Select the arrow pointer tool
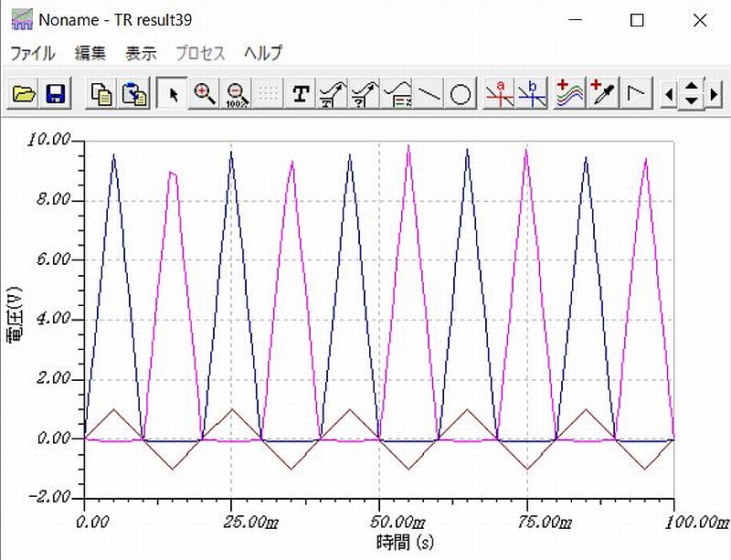This screenshot has height=560, width=731. click(173, 94)
